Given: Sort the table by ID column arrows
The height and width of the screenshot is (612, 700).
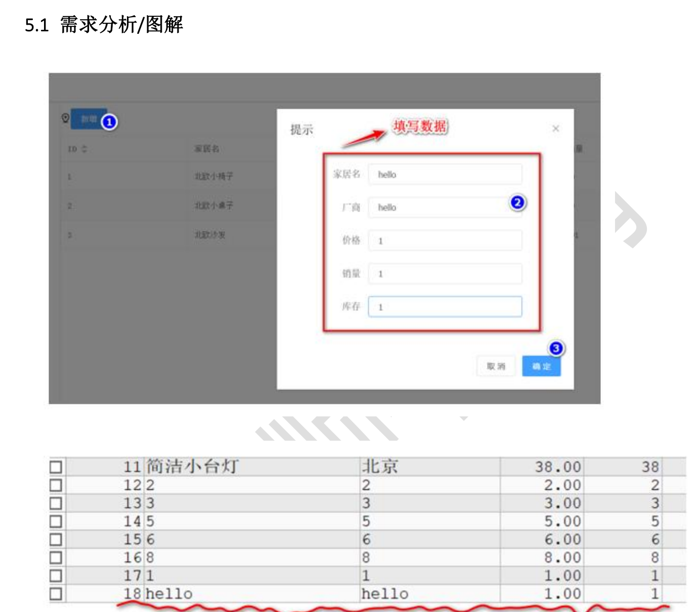Looking at the screenshot, I should coord(84,149).
